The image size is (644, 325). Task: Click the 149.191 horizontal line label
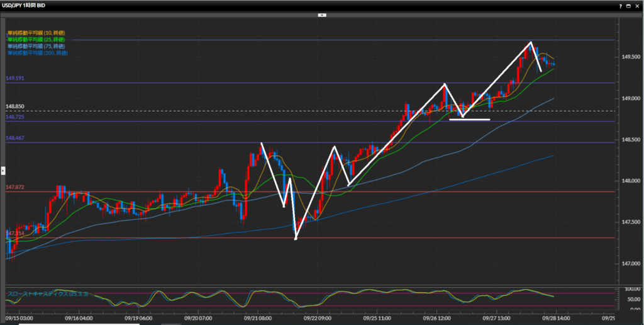[x=14, y=79]
